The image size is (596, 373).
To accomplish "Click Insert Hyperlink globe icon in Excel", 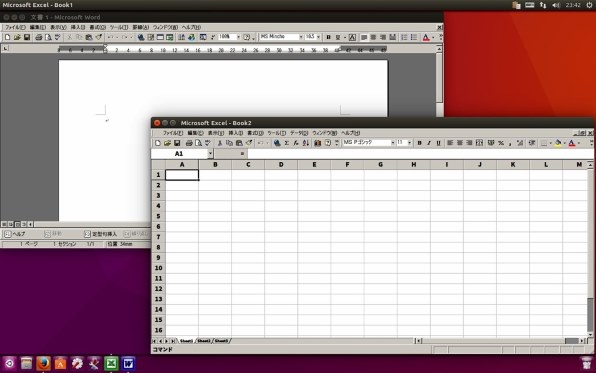I will pos(277,143).
